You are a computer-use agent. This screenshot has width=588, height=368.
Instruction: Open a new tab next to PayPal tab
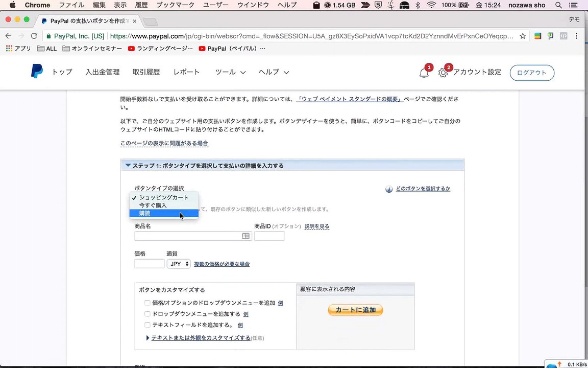click(x=151, y=22)
